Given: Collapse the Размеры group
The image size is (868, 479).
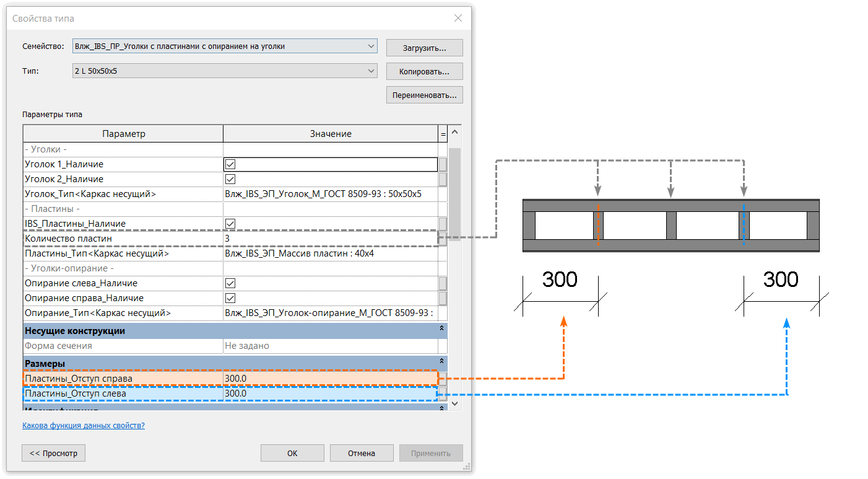Looking at the screenshot, I should [441, 361].
